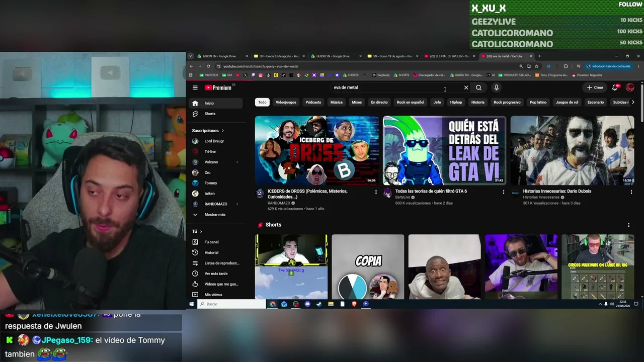644x362 pixels.
Task: Click the browser address bar URL
Action: coord(261,66)
